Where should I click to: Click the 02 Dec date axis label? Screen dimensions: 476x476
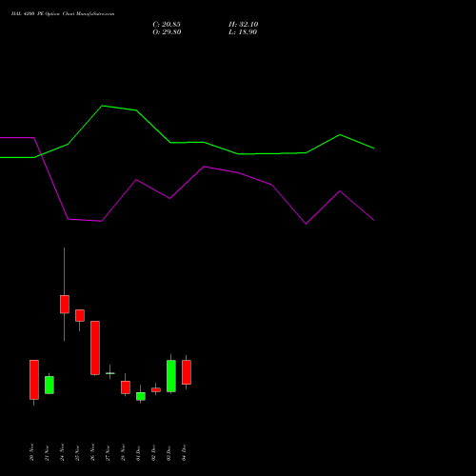point(153,452)
